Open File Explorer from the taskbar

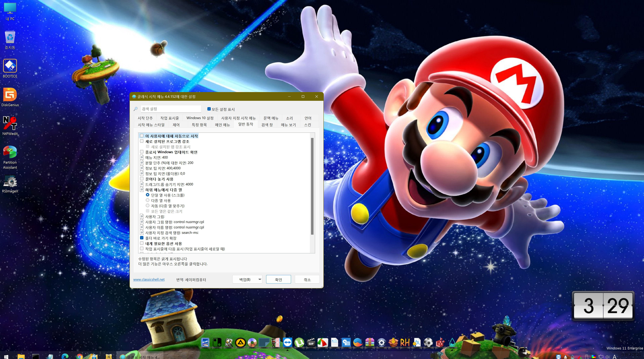[21, 356]
